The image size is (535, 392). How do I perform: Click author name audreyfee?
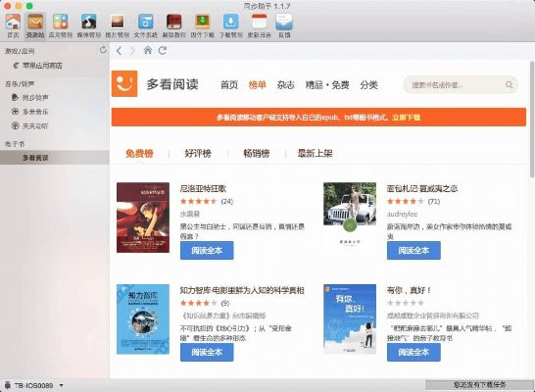(x=402, y=214)
